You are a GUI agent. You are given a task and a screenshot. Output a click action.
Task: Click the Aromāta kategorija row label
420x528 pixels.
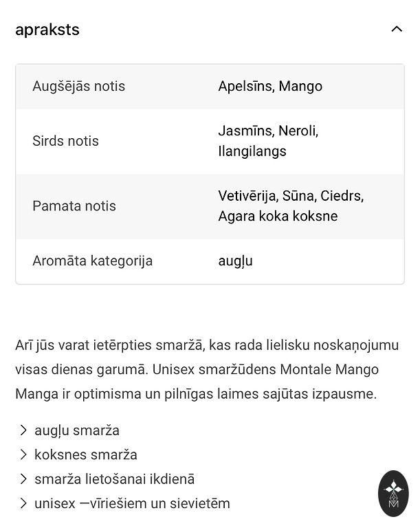click(x=92, y=261)
